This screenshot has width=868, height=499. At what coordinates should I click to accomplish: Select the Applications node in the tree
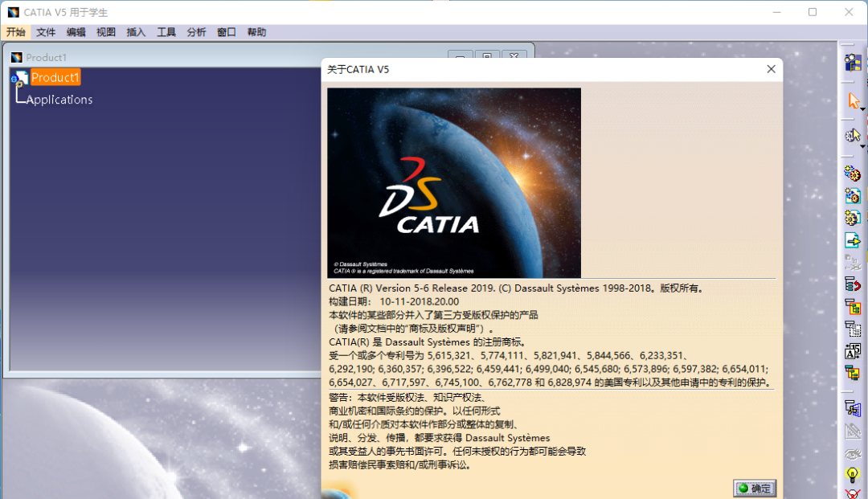[x=59, y=100]
